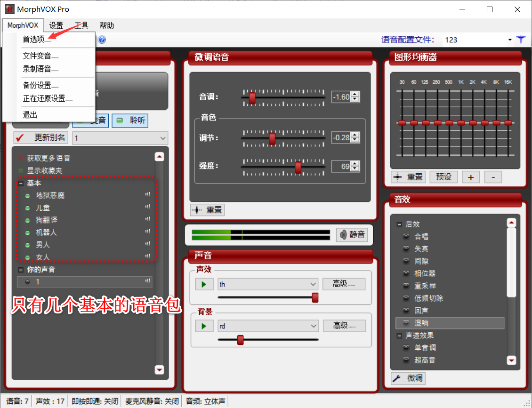The width and height of the screenshot is (532, 408).
Task: Collapse the 声道效果 effects group
Action: (x=399, y=336)
